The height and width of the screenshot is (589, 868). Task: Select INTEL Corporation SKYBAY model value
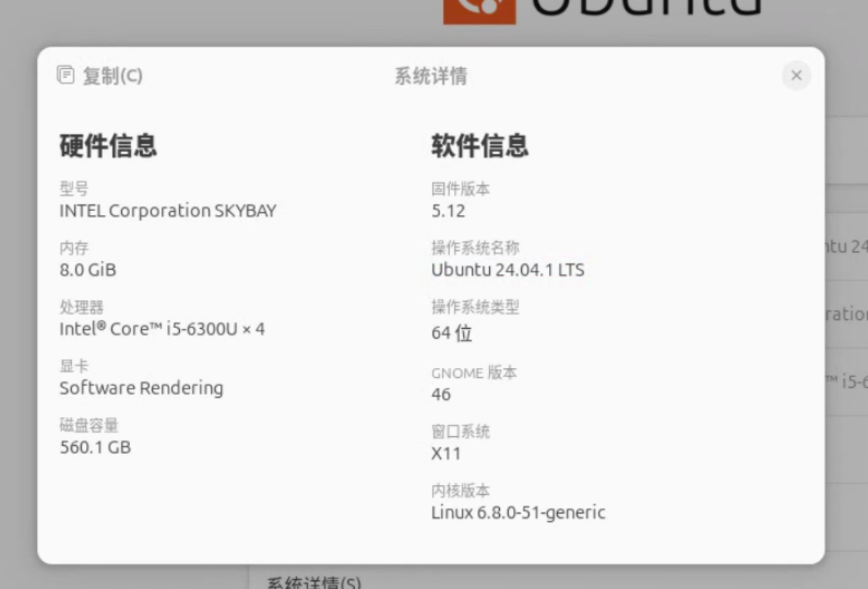tap(168, 211)
